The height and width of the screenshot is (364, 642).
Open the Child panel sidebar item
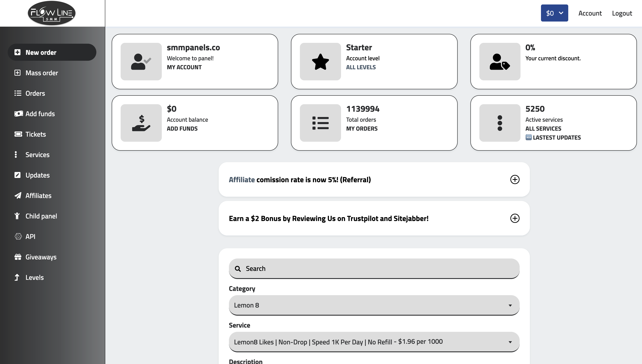[41, 216]
